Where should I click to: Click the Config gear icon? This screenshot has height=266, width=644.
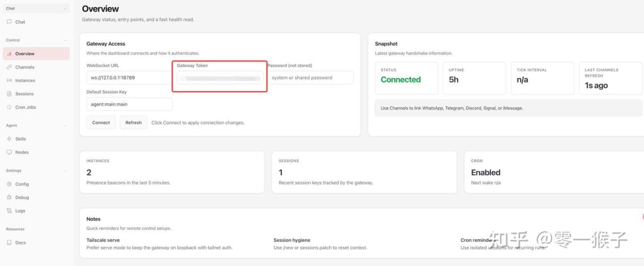(x=9, y=184)
